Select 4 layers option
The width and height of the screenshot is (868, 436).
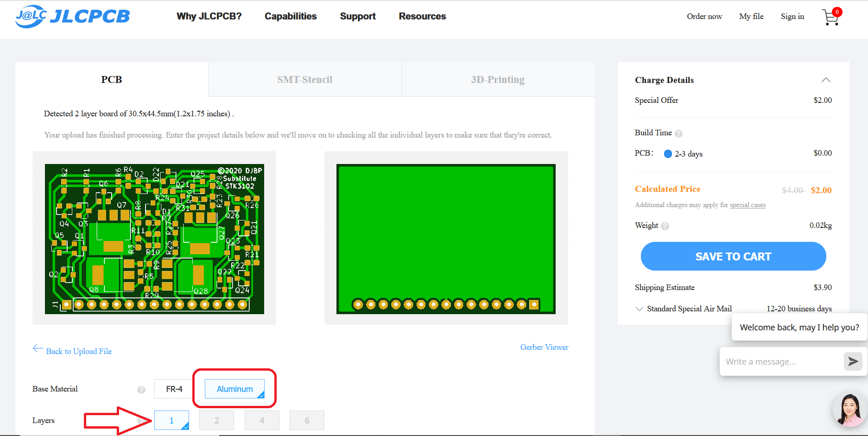pyautogui.click(x=262, y=420)
